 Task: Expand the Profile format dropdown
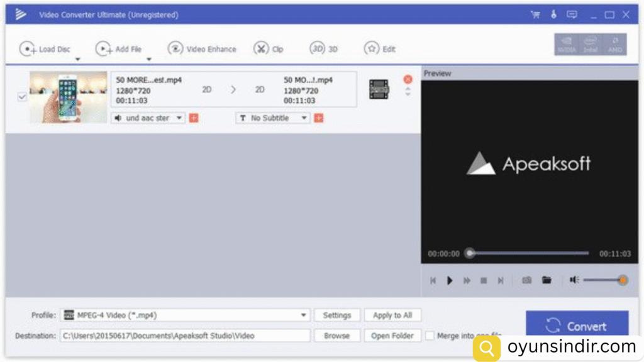pyautogui.click(x=304, y=315)
